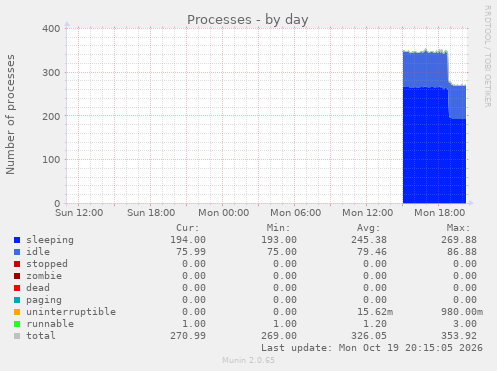Click the paging legend color swatch
Image resolution: width=497 pixels, height=371 pixels.
click(x=17, y=300)
